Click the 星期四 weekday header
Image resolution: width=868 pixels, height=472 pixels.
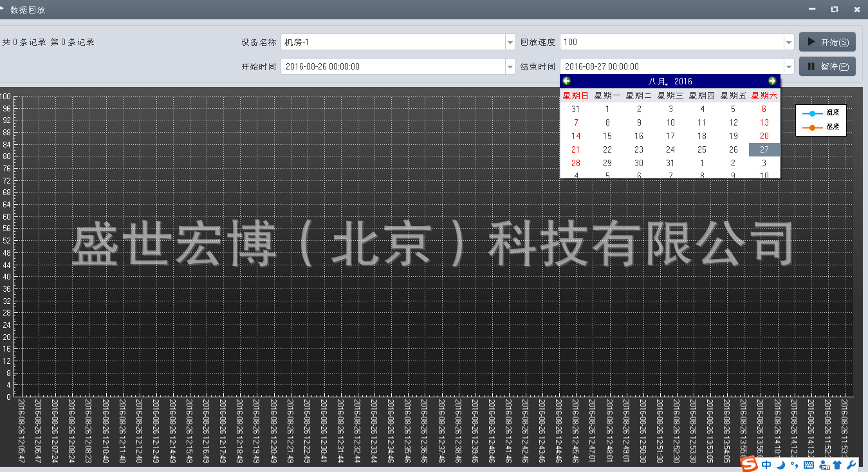coord(702,95)
